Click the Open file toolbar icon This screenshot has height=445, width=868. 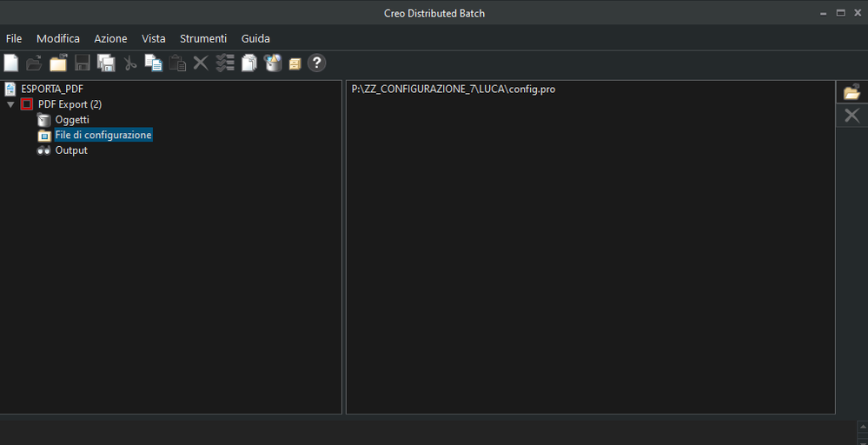35,63
